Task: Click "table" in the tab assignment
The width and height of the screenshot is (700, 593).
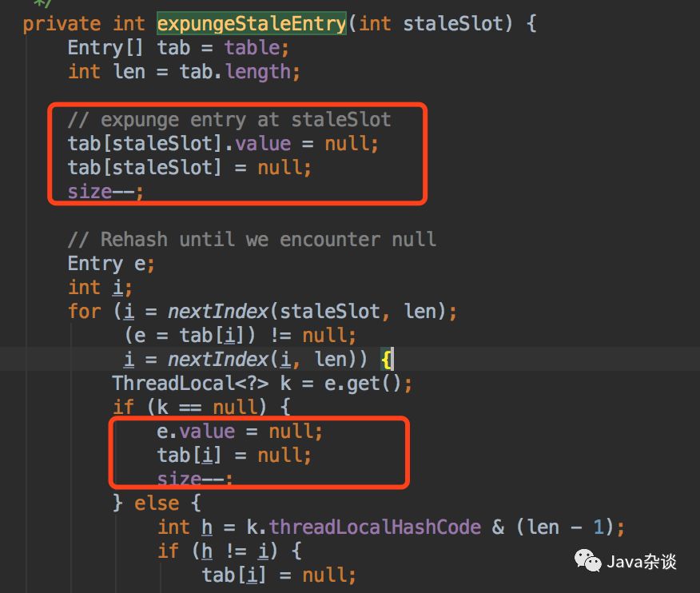Action: [x=252, y=48]
